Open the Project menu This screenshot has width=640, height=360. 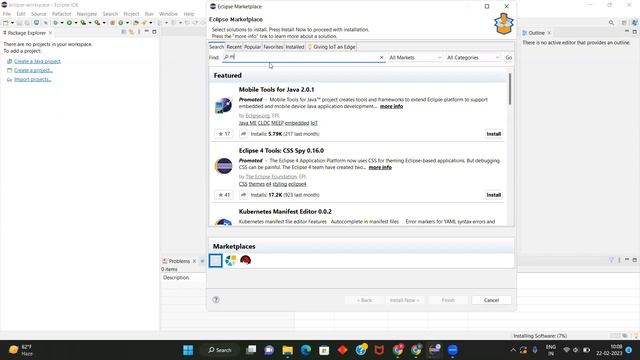[x=131, y=14]
